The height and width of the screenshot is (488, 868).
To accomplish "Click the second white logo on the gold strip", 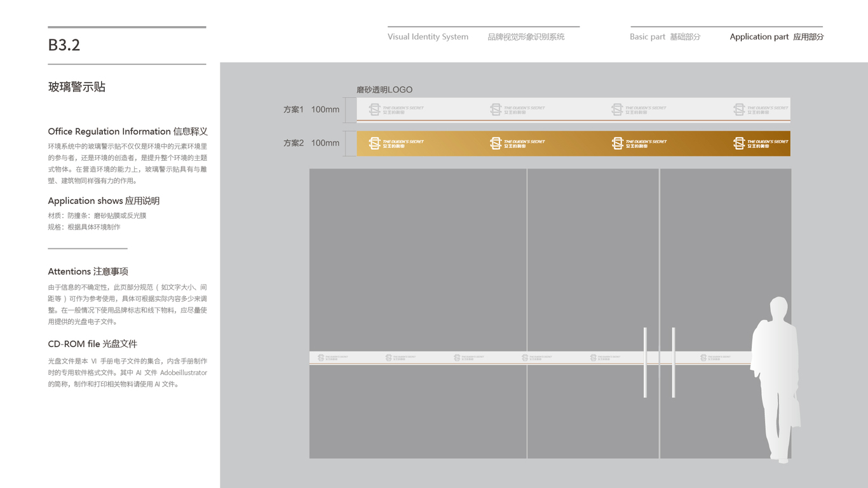I will point(518,144).
